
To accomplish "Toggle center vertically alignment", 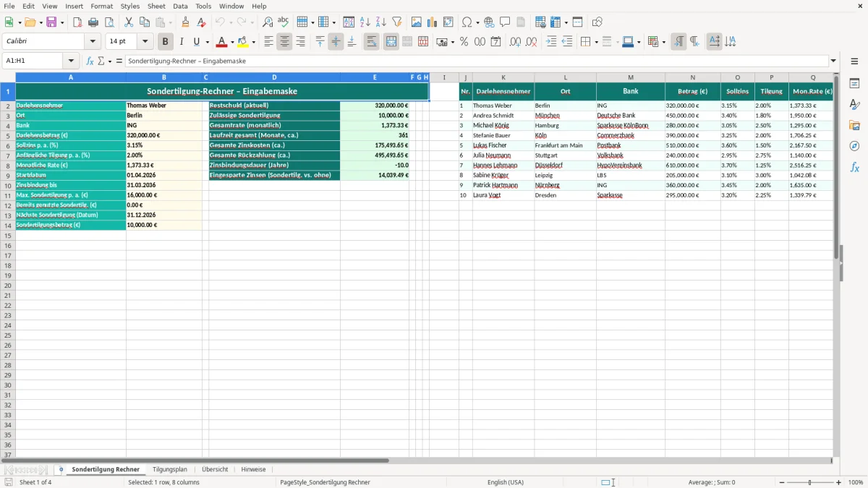I will coord(336,42).
